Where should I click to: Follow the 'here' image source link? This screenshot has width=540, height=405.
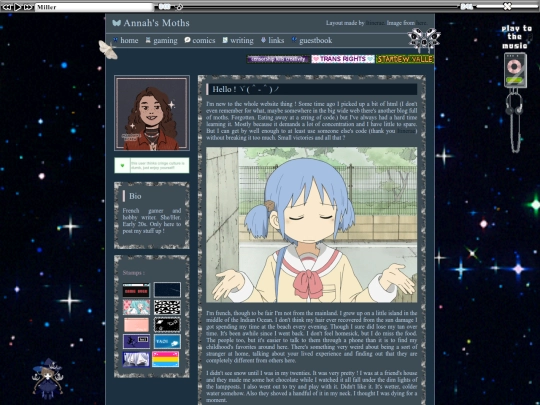coord(421,23)
